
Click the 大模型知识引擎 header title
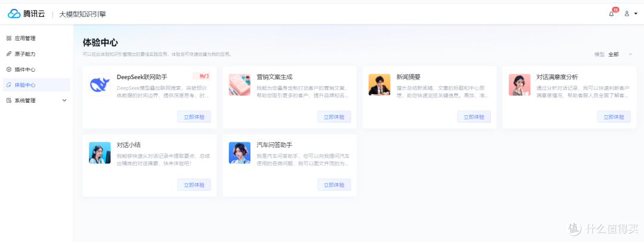pyautogui.click(x=82, y=14)
